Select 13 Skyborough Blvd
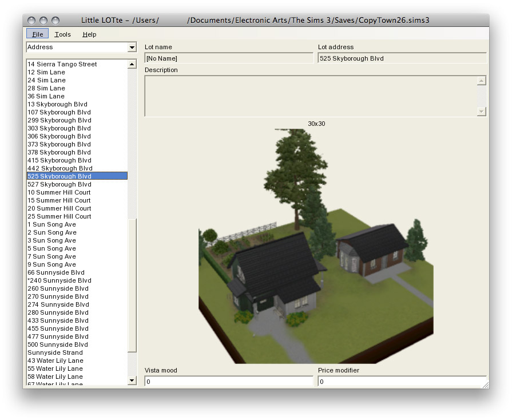This screenshot has height=420, width=512. (77, 104)
